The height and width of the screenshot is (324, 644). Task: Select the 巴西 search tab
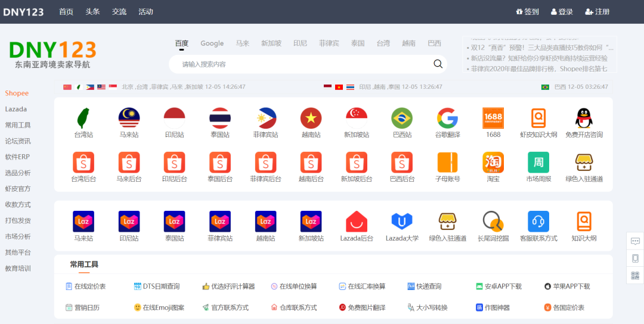(x=434, y=43)
